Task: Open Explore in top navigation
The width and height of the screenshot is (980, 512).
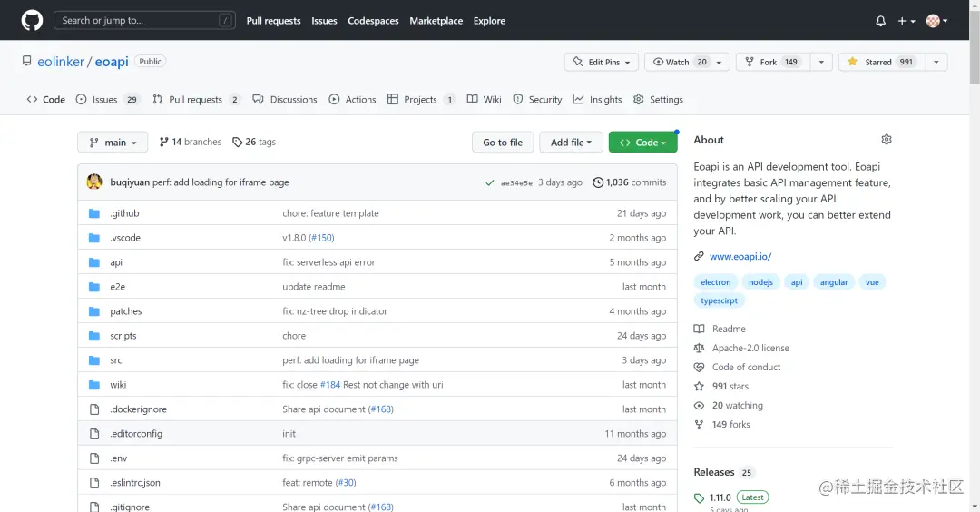Action: tap(489, 21)
